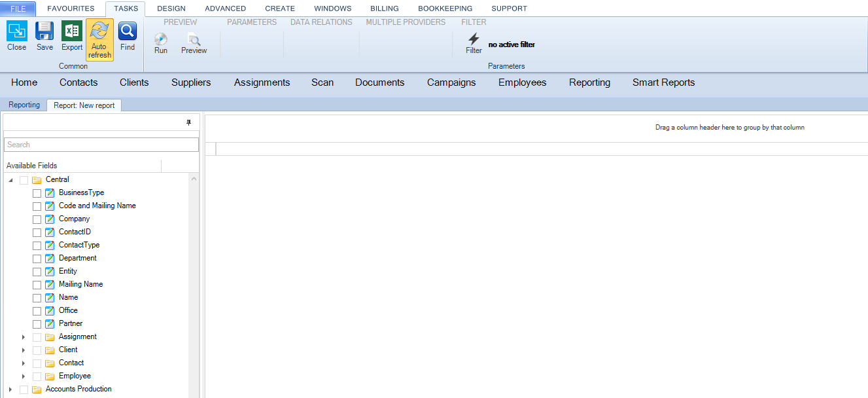Export the report to Excel

[x=72, y=31]
